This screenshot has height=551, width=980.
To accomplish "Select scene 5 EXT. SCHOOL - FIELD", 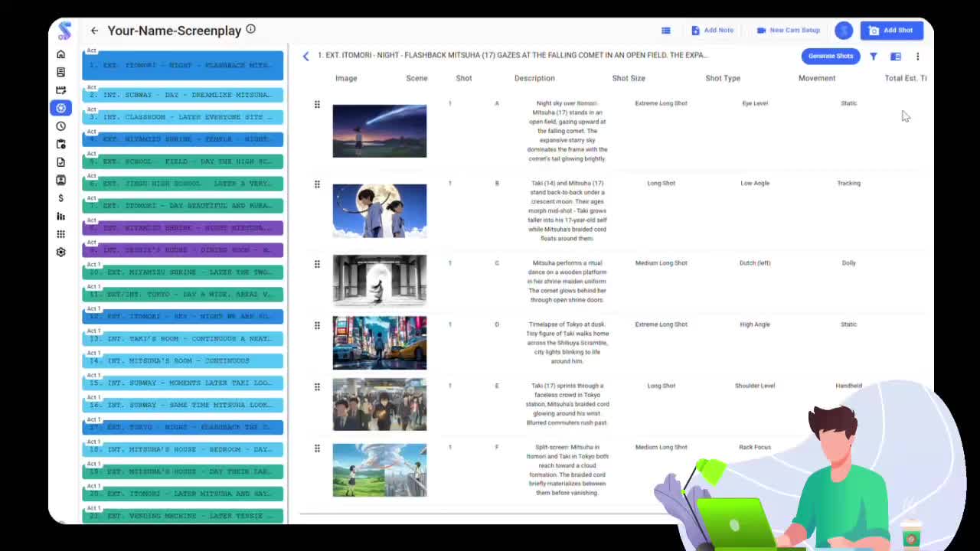I will (183, 161).
